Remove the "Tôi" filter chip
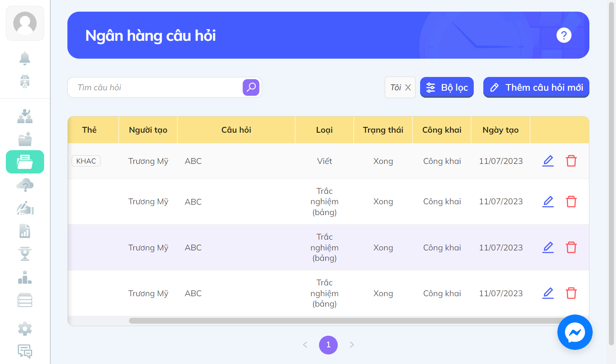 tap(408, 87)
